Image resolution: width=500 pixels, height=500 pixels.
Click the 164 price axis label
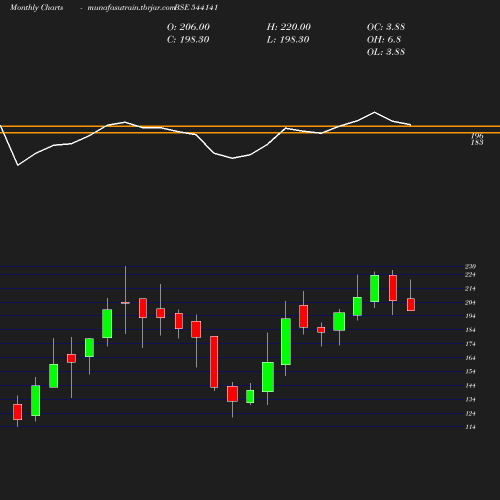point(470,358)
